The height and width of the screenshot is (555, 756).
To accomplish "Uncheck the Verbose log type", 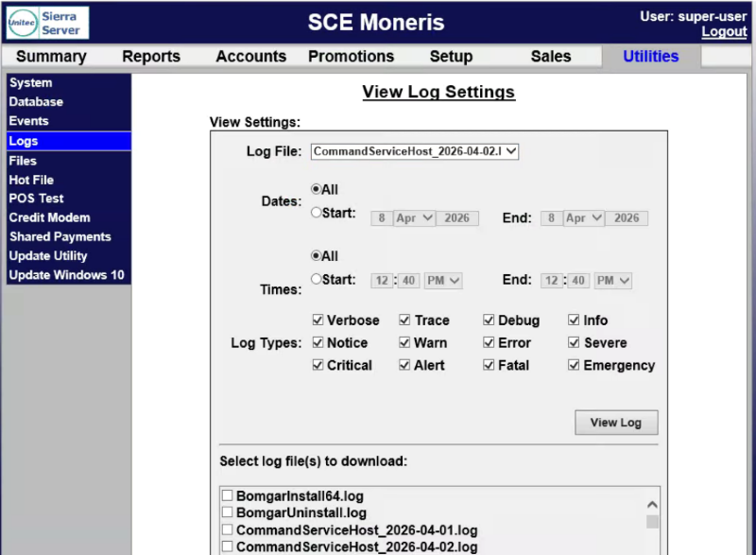I will point(318,320).
